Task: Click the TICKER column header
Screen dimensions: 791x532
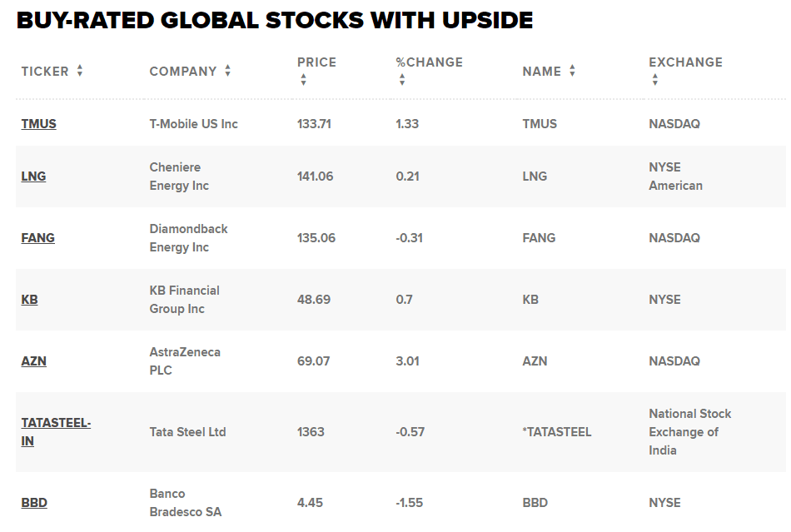Action: point(45,72)
